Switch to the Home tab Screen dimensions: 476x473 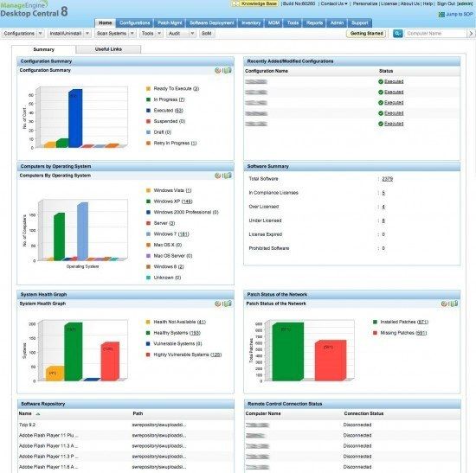106,23
